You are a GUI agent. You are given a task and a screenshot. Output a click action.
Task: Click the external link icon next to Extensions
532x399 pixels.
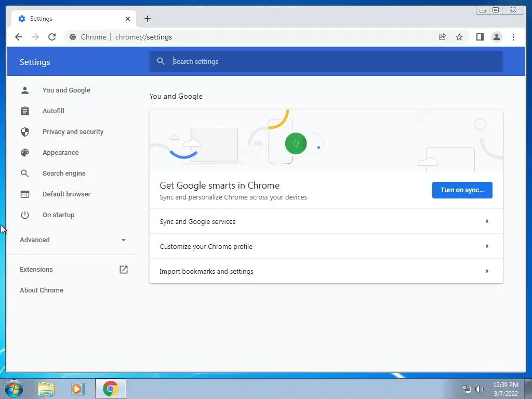(x=124, y=270)
